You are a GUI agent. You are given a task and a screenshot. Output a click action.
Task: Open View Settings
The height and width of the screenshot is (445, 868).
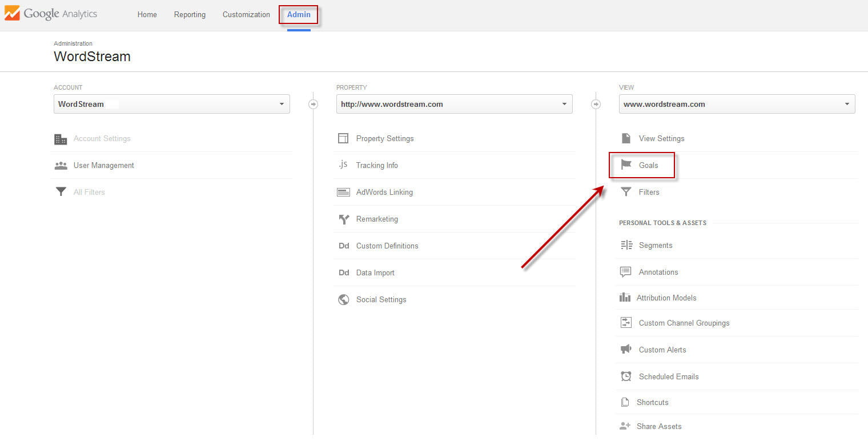[661, 139]
